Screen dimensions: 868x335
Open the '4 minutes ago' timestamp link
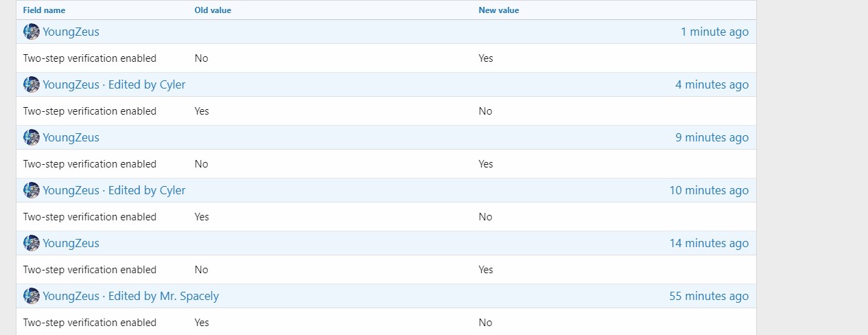tap(712, 84)
